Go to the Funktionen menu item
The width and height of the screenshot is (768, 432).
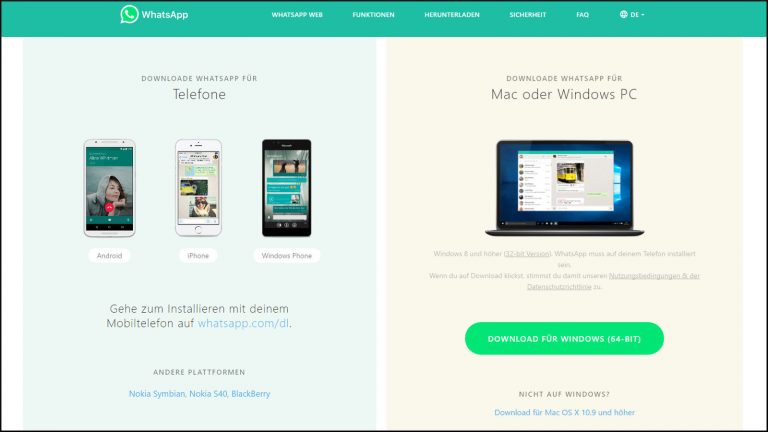373,15
